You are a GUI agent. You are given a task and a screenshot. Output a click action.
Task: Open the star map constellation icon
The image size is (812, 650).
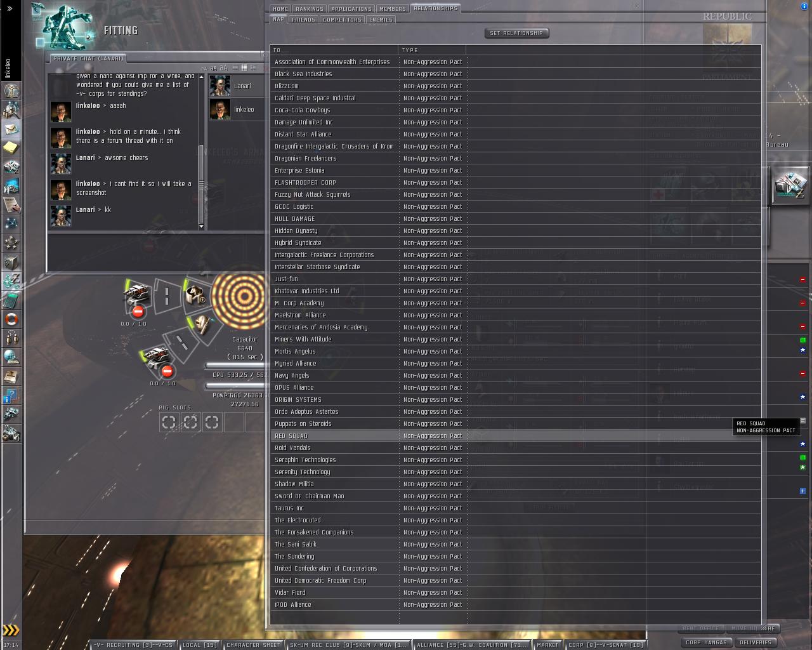click(11, 224)
